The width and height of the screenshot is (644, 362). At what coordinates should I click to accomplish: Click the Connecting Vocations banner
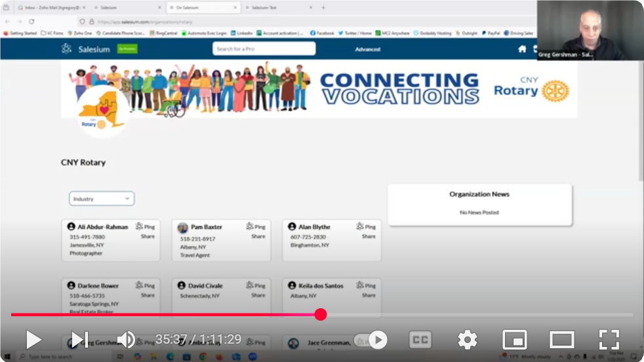pos(319,89)
